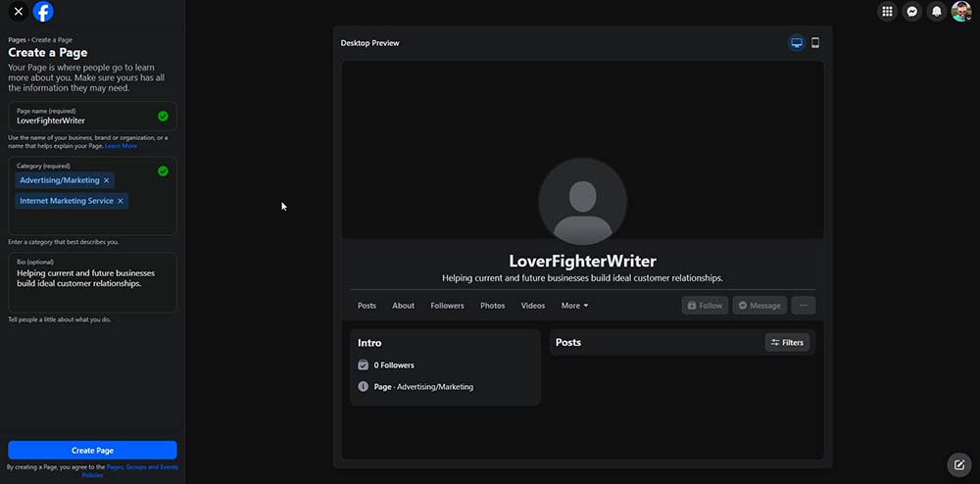980x484 pixels.
Task: Remove the Advertising/Marketing category tag
Action: click(x=107, y=180)
